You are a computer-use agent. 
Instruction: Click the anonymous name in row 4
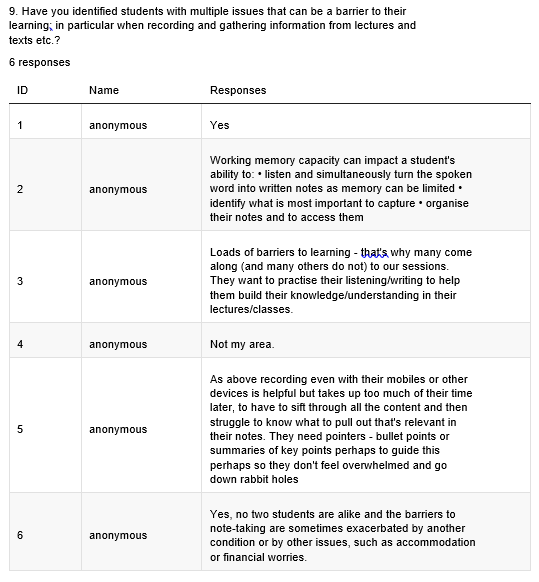pyautogui.click(x=118, y=344)
